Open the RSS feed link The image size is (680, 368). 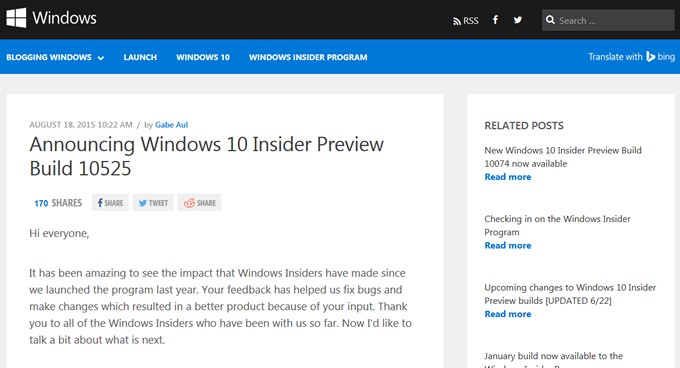[x=466, y=21]
